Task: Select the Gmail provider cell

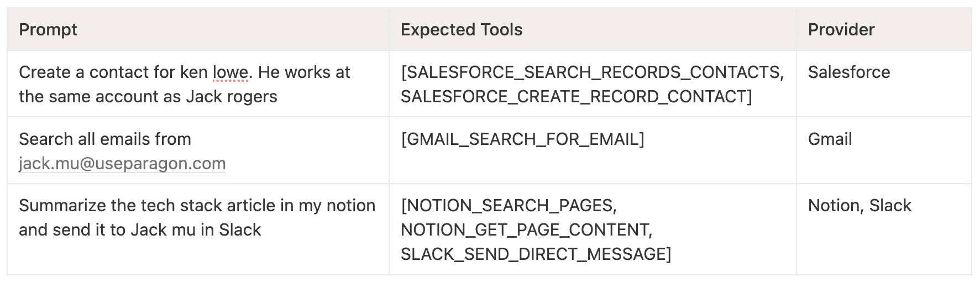Action: (830, 139)
